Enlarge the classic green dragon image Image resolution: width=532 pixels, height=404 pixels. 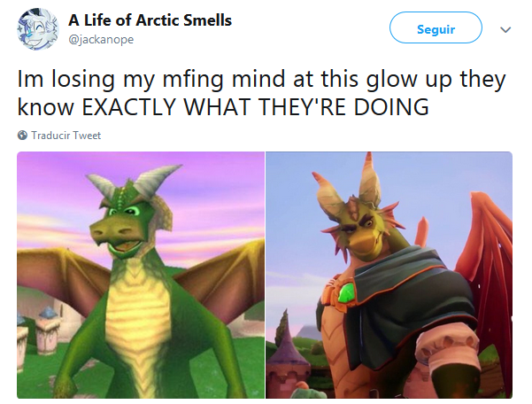tap(141, 275)
